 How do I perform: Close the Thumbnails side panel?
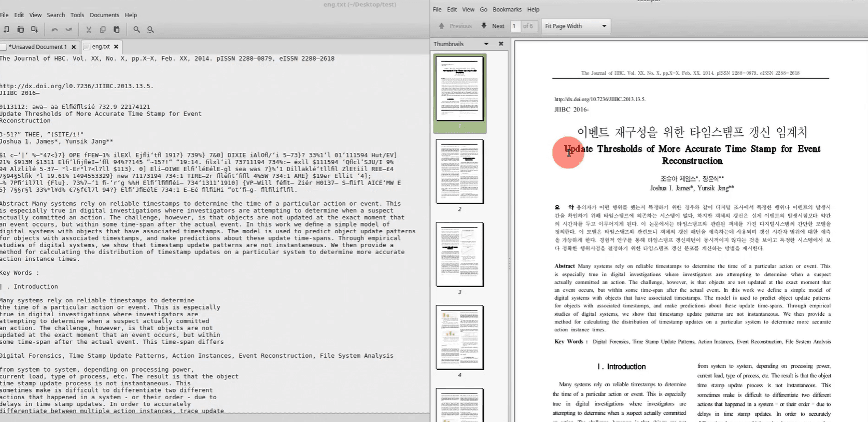coord(501,44)
